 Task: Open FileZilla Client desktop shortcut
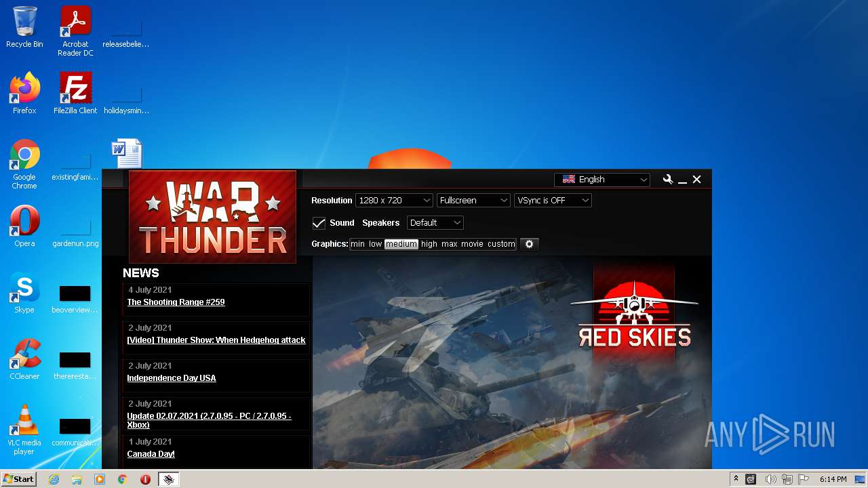(x=75, y=94)
